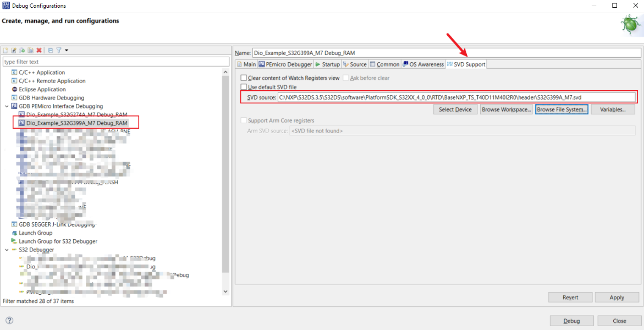Click the Variables button
The image size is (644, 330).
613,110
